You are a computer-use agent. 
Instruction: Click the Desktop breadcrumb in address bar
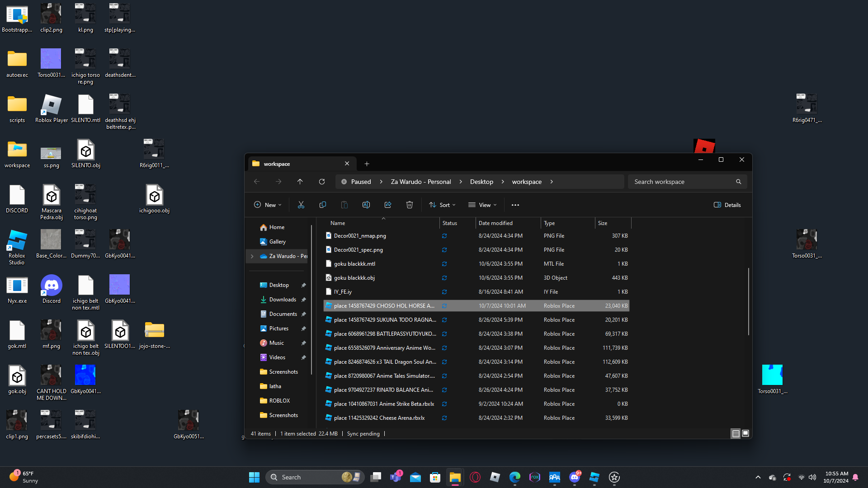[481, 182]
